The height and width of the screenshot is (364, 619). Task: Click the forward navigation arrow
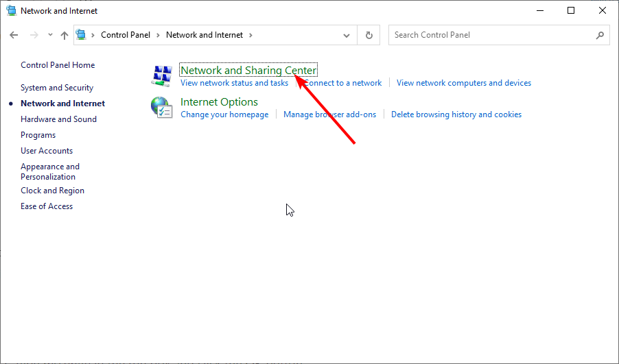click(x=34, y=35)
